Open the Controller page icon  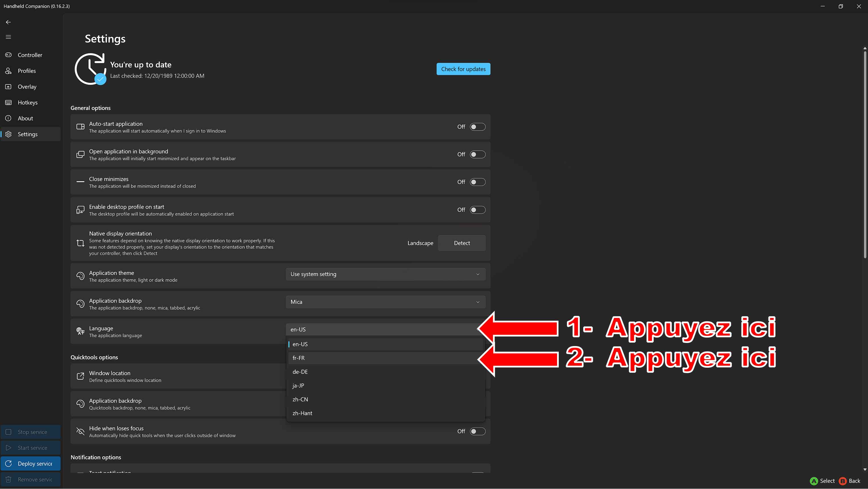click(x=9, y=55)
